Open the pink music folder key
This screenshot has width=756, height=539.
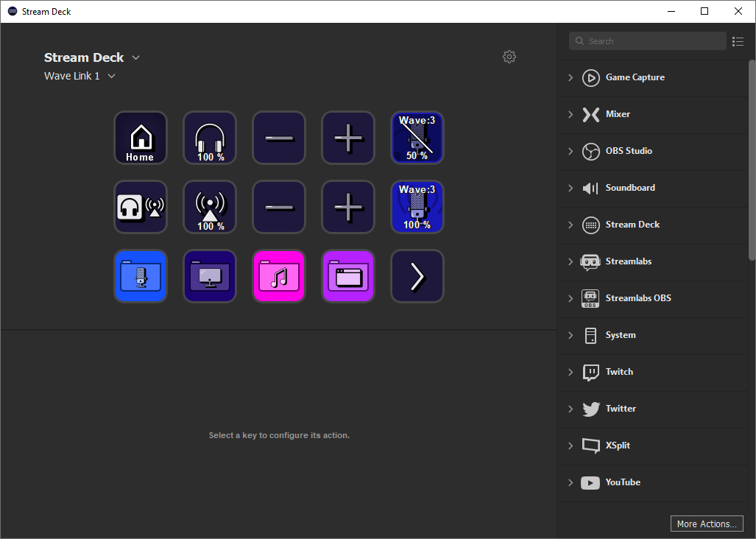(279, 276)
